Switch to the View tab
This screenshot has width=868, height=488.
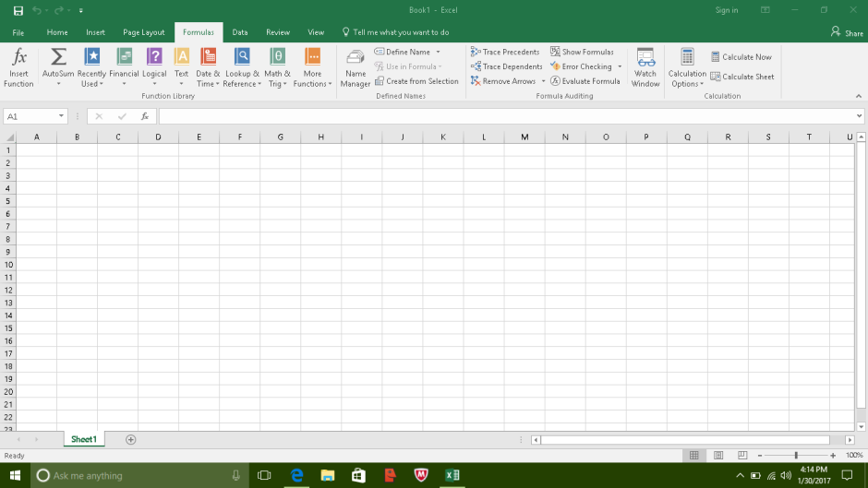(316, 32)
